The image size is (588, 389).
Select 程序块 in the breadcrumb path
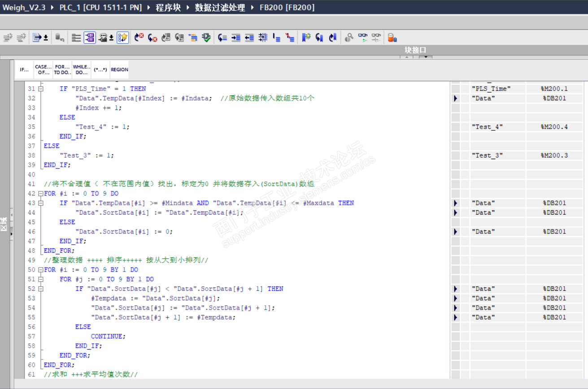[x=168, y=8]
